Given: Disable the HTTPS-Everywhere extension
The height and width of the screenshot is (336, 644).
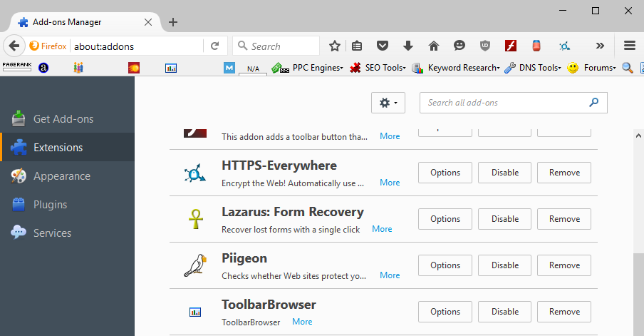Looking at the screenshot, I should pos(505,173).
